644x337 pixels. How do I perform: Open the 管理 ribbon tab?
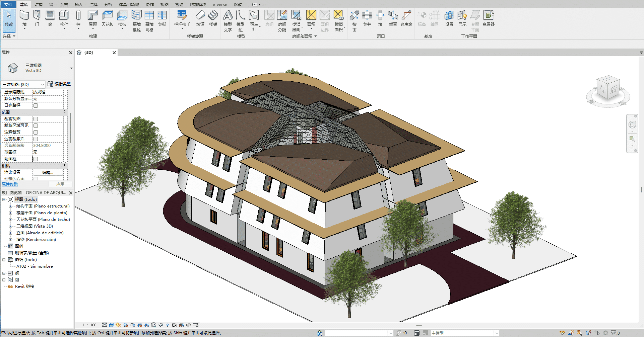179,4
